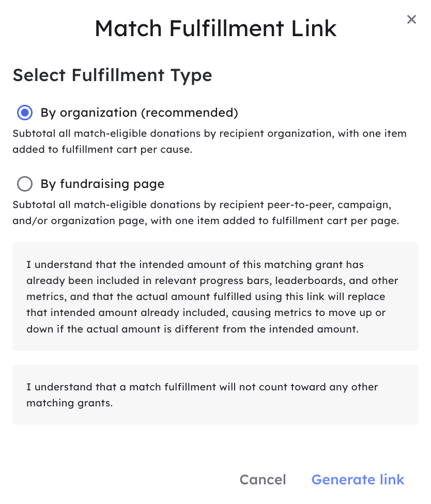Click Cancel to dismiss the dialog
This screenshot has width=431, height=504.
pyautogui.click(x=263, y=480)
